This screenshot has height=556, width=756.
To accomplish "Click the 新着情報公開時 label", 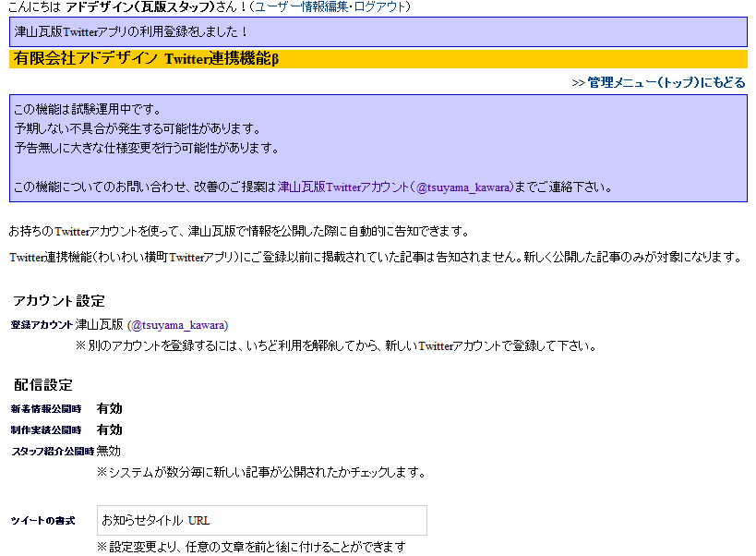I will tap(46, 409).
